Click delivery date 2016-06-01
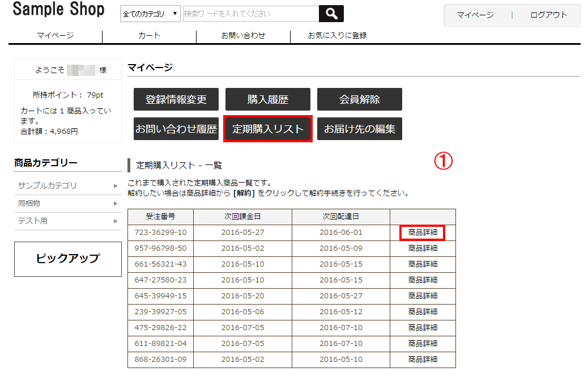Image resolution: width=588 pixels, height=380 pixels. click(341, 233)
